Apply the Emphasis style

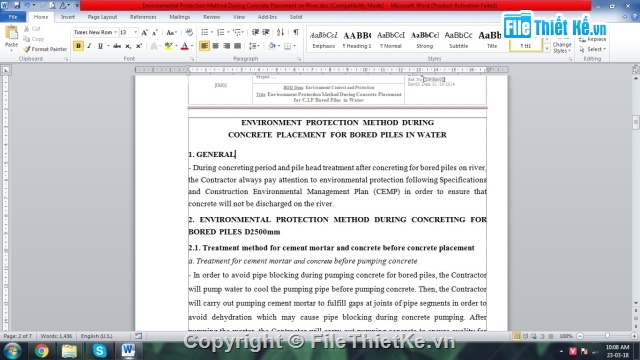[323, 40]
